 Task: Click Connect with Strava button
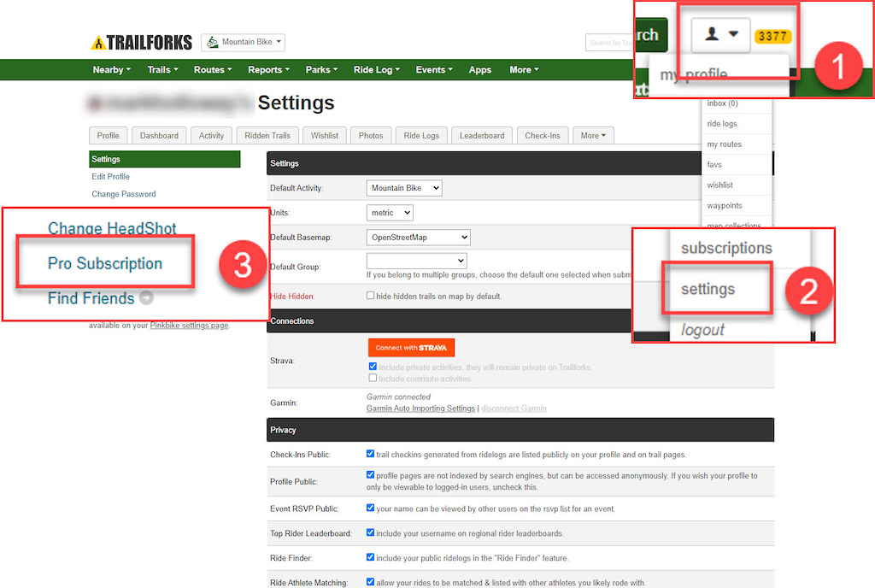(x=411, y=348)
